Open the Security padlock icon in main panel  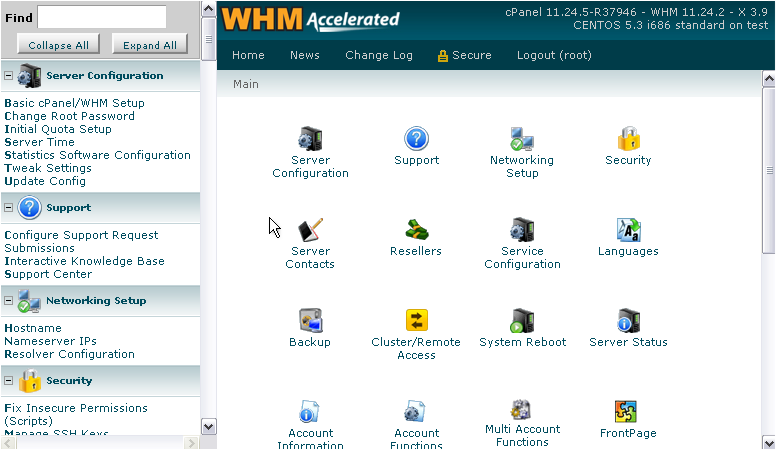[x=628, y=139]
